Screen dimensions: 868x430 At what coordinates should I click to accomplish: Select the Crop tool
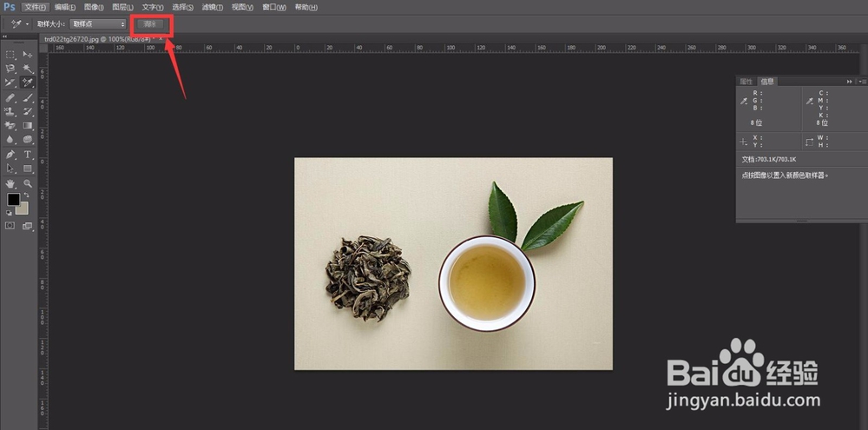tap(10, 83)
